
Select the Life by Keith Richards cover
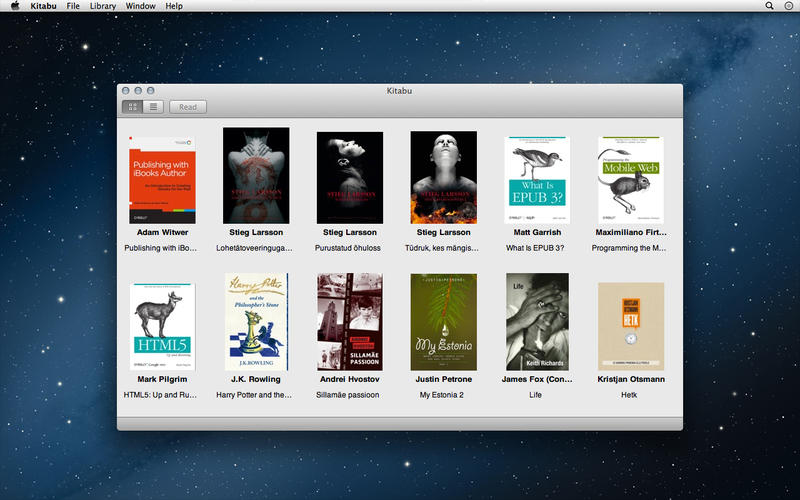(538, 322)
